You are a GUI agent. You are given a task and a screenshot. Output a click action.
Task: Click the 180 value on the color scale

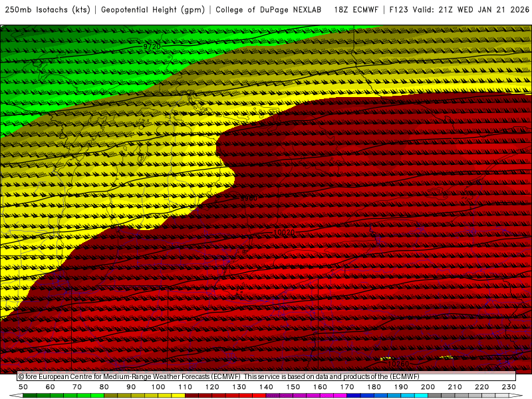click(374, 387)
